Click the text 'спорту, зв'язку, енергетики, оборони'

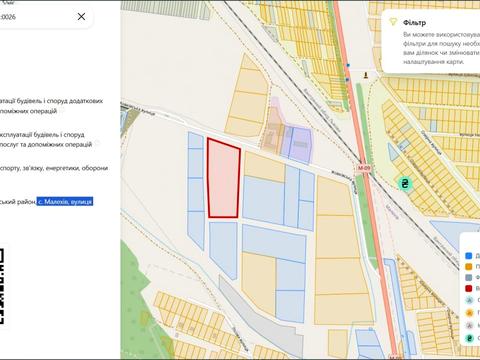pos(54,168)
